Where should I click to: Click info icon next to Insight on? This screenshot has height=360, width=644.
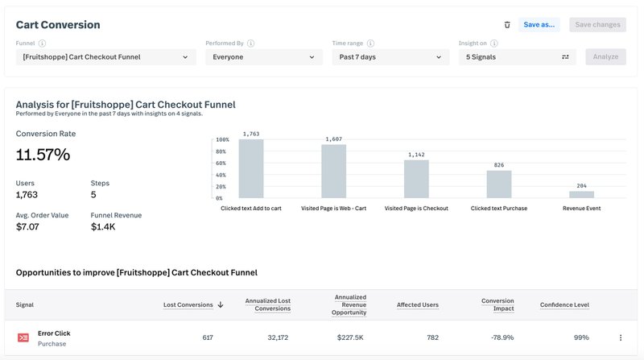493,43
